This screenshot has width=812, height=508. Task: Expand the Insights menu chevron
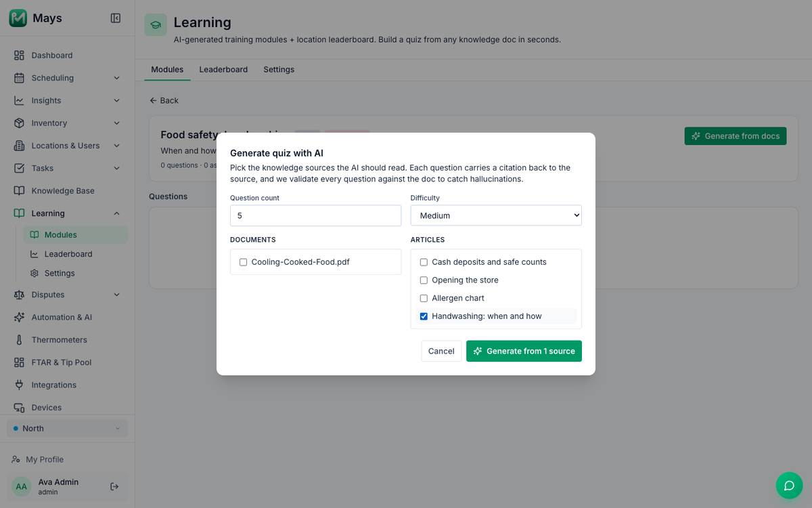[x=116, y=100]
